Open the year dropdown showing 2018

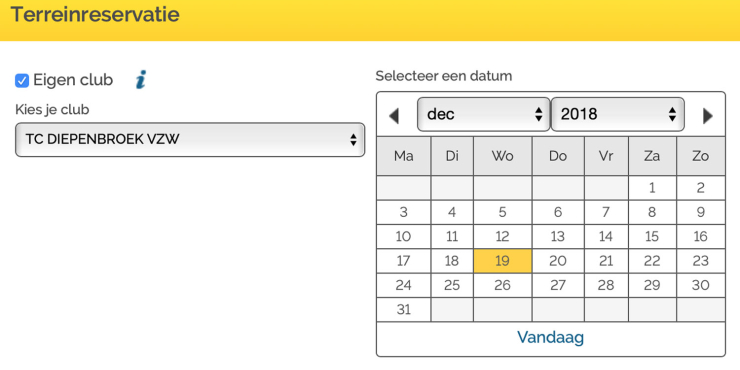pyautogui.click(x=618, y=114)
